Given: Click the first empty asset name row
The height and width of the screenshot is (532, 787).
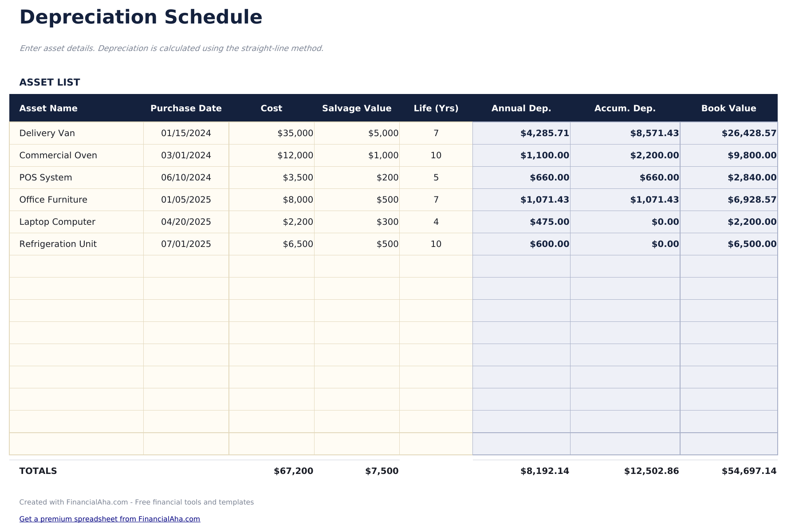Looking at the screenshot, I should [75, 266].
